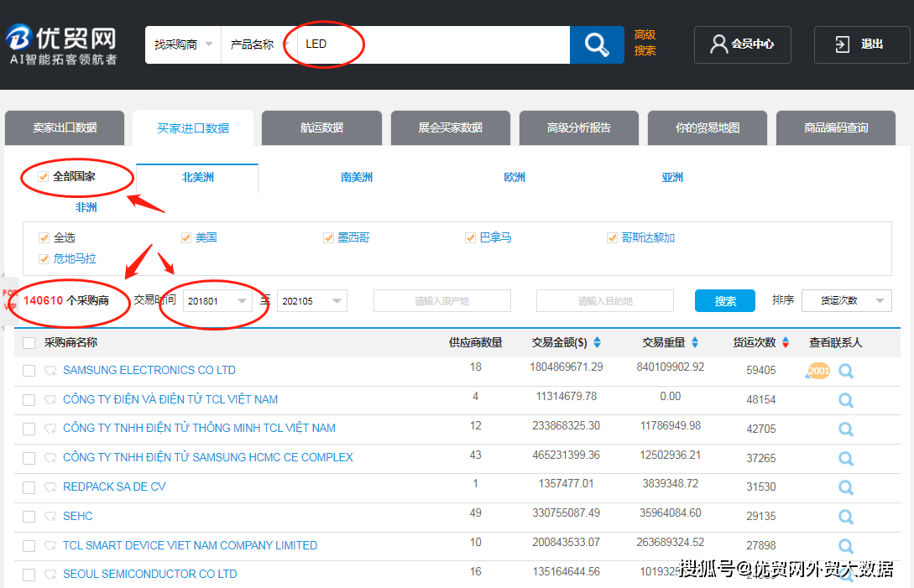Open the 201801 start date dropdown
Image resolution: width=914 pixels, height=588 pixels.
coord(242,301)
